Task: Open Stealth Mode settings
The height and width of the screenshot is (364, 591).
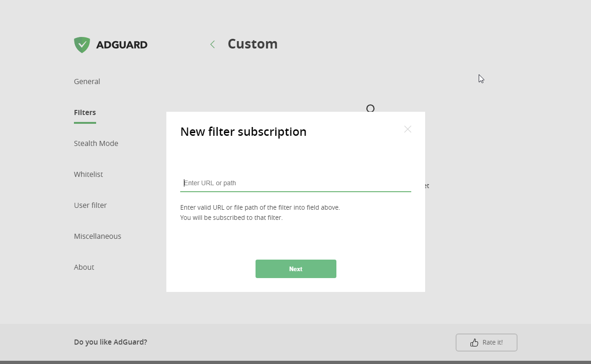Action: (96, 143)
